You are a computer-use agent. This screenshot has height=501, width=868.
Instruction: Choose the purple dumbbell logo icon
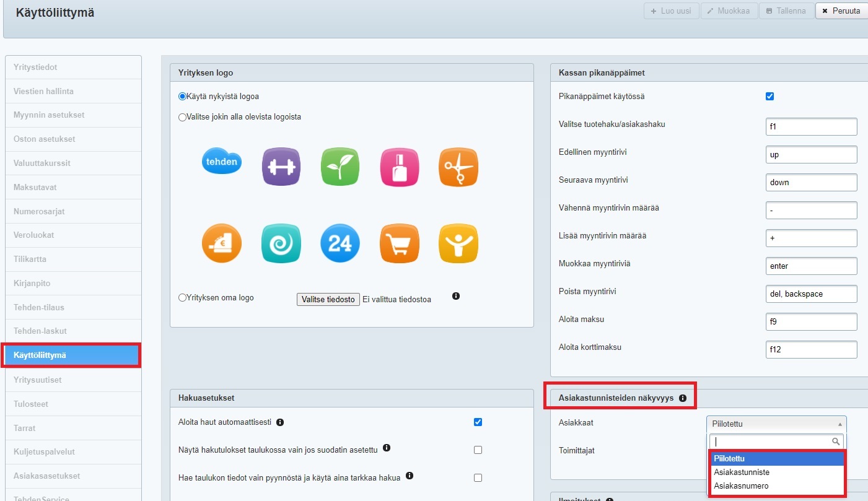[281, 167]
